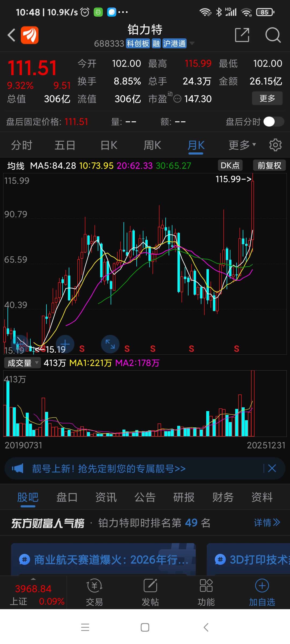This screenshot has width=290, height=644.
Task: Tap the 沪港通 tag
Action: (x=175, y=43)
